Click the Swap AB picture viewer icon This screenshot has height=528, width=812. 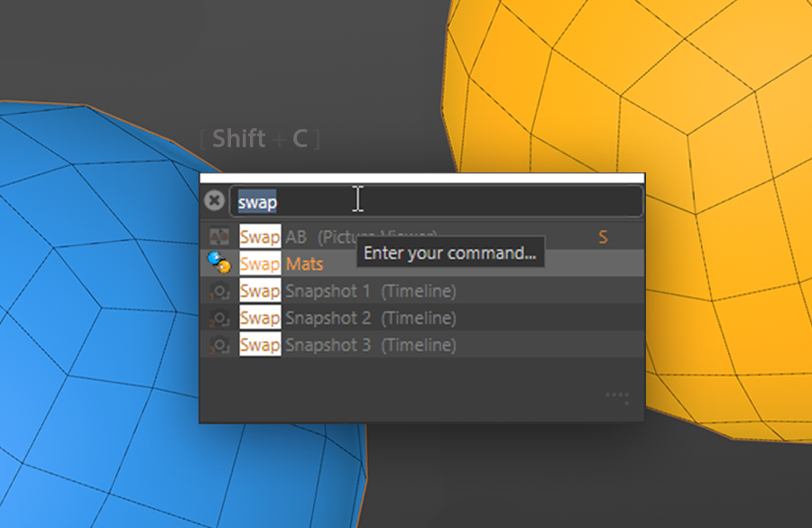[x=219, y=236]
